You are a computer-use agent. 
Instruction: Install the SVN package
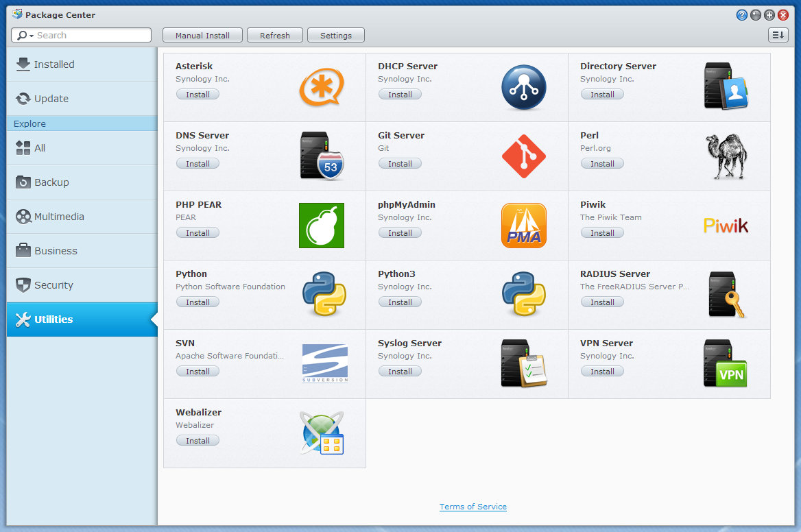point(198,371)
